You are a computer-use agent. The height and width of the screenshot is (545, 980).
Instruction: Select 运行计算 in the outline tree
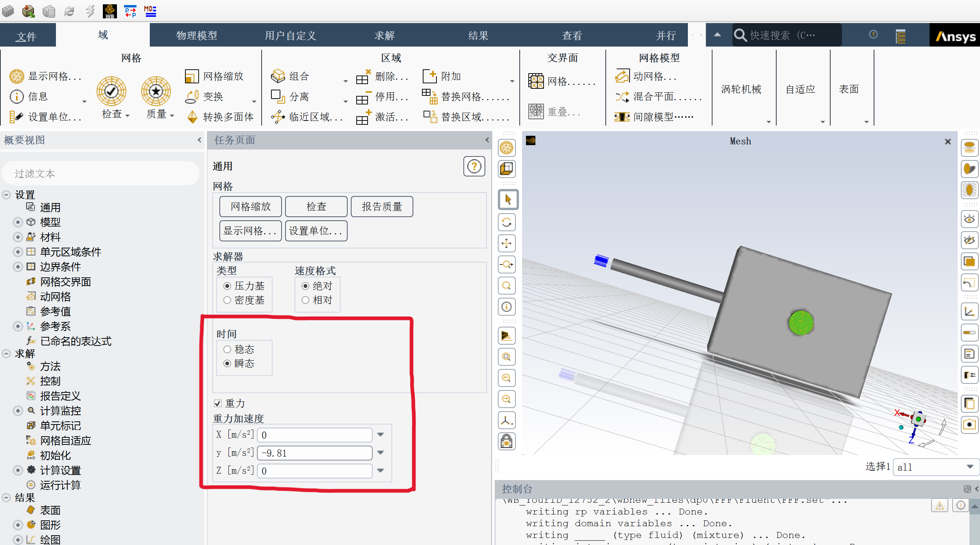(60, 485)
